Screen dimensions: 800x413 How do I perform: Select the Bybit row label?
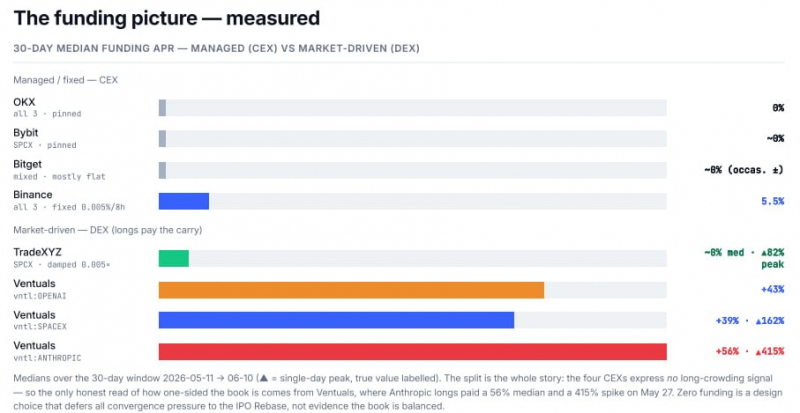coord(26,133)
